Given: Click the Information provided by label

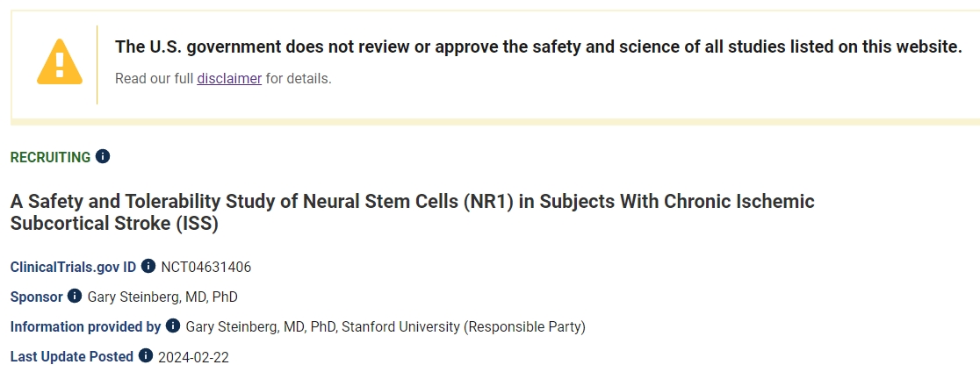Looking at the screenshot, I should pyautogui.click(x=85, y=326).
